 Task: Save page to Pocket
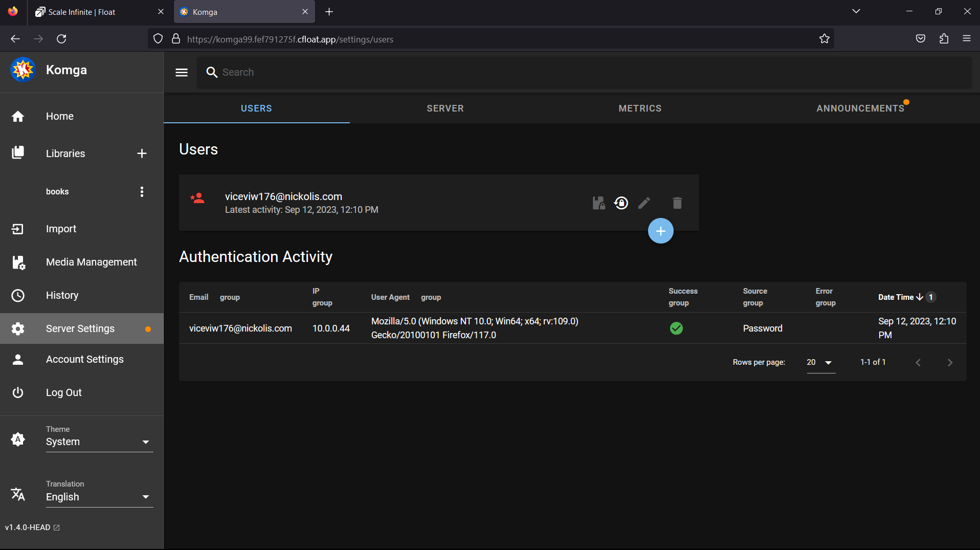(x=921, y=39)
